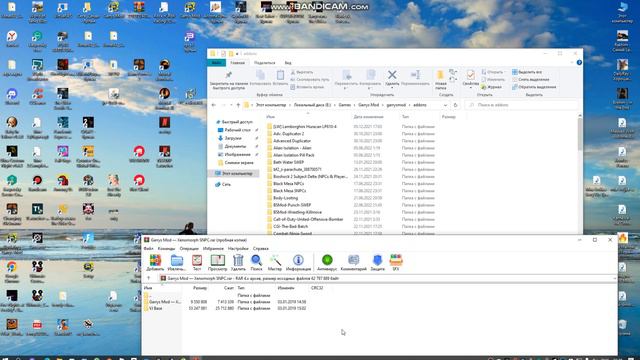Open Информация (Info) in the WinRAR toolbar
Viewport: 640px width, 360px height.
point(298,260)
